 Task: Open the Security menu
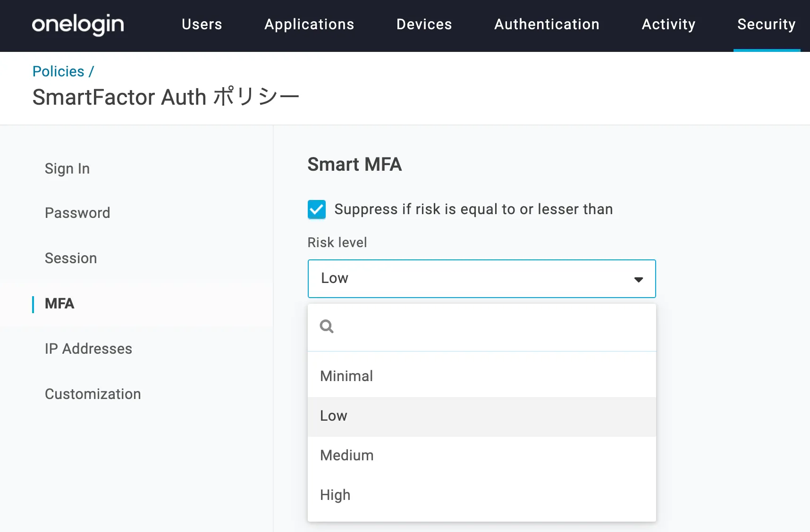point(766,25)
